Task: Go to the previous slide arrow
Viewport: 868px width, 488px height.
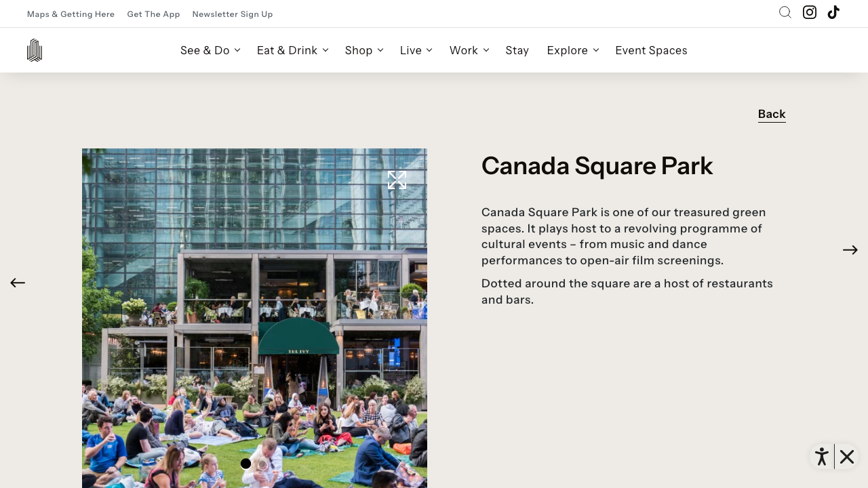Action: [18, 283]
